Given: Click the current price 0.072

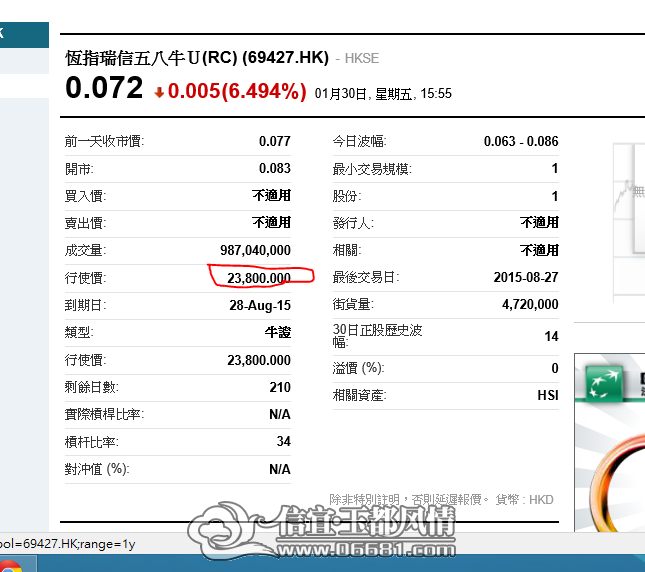Looking at the screenshot, I should (x=104, y=88).
